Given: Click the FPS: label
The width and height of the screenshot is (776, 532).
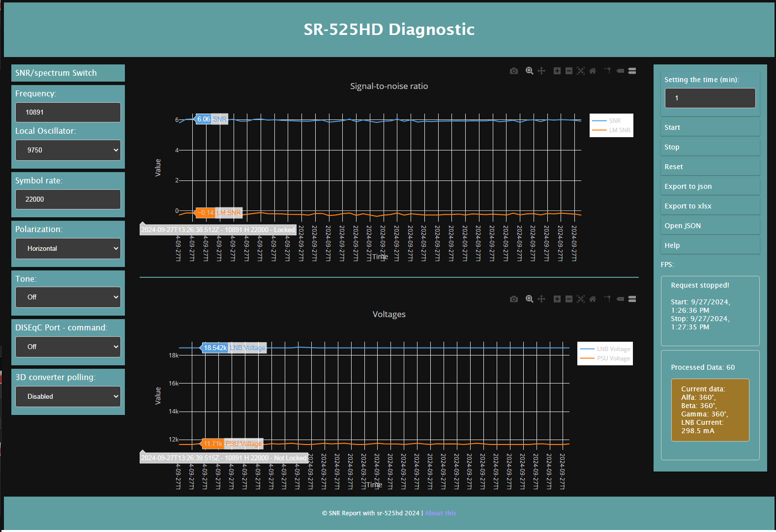Looking at the screenshot, I should (667, 265).
